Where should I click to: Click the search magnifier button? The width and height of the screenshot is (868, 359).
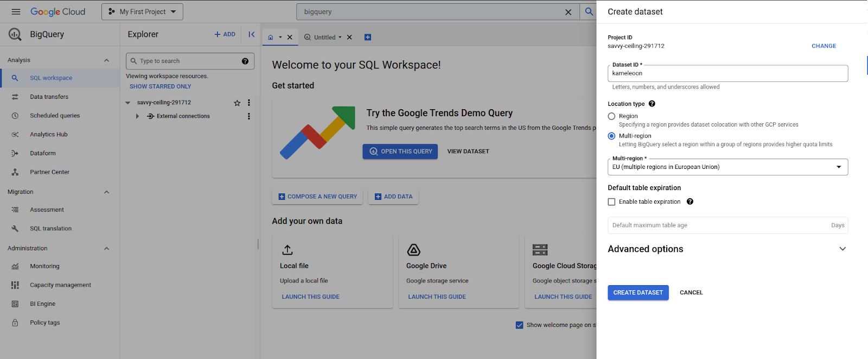tap(589, 11)
